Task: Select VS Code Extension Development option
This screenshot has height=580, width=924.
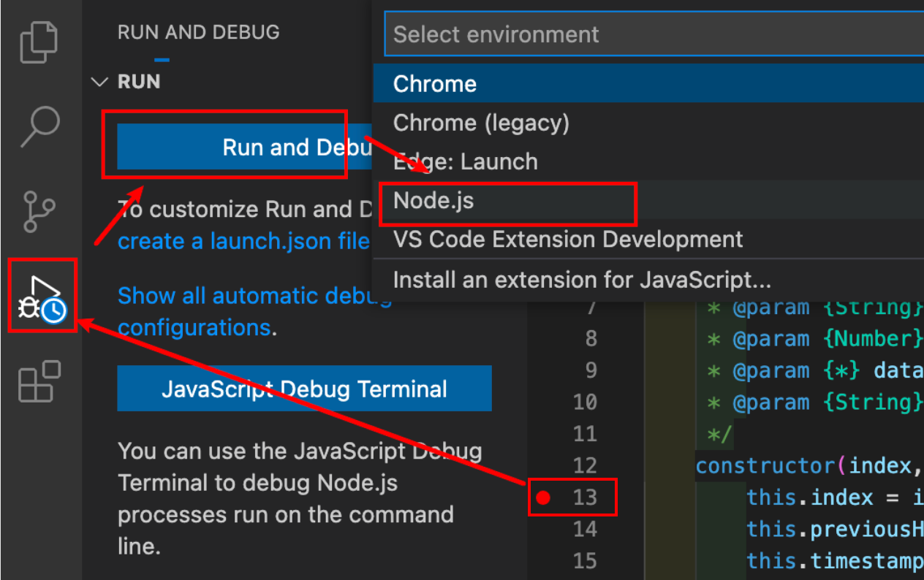Action: pos(648,239)
